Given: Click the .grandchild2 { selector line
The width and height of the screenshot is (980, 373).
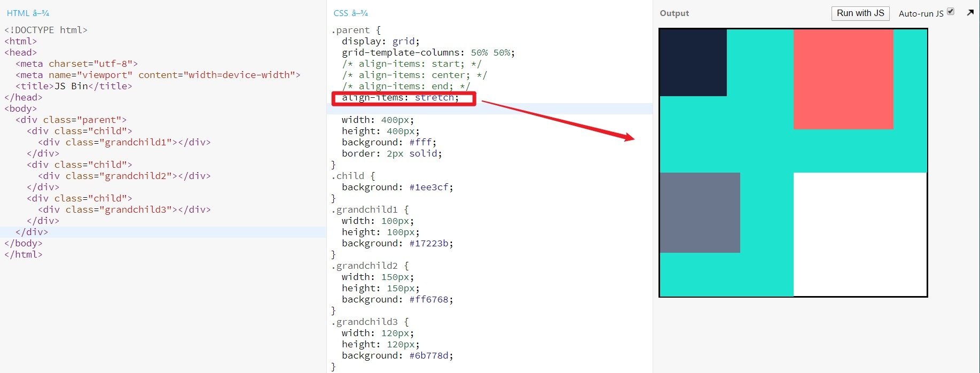Looking at the screenshot, I should click(x=370, y=266).
